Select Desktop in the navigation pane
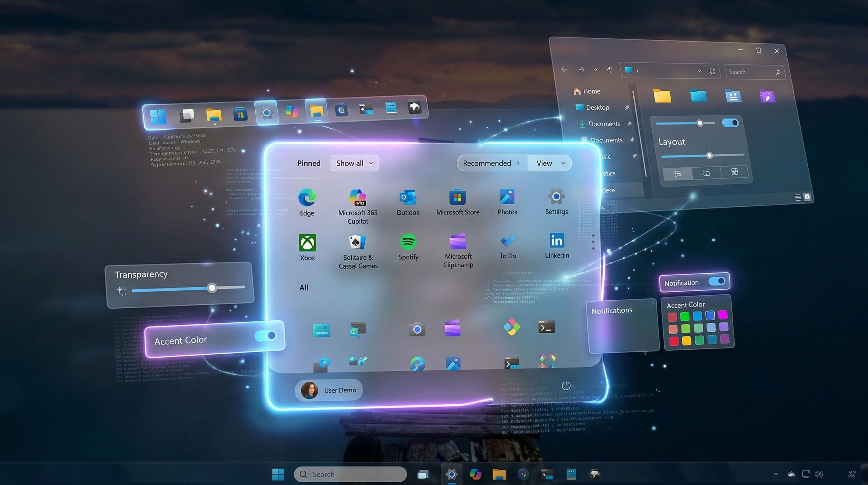868x485 pixels. (x=597, y=108)
